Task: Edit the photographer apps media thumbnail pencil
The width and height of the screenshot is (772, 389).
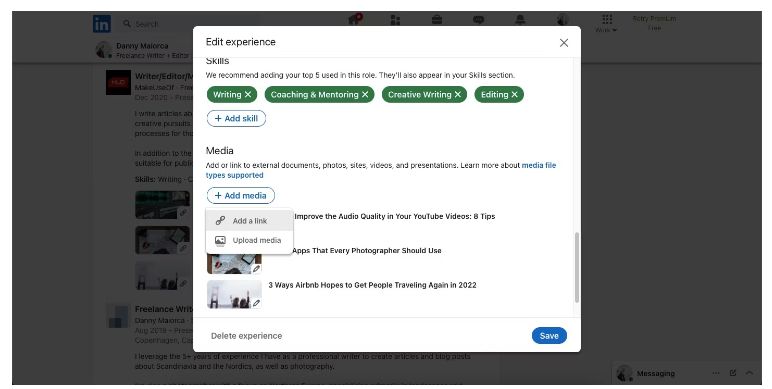Action: coord(257,269)
